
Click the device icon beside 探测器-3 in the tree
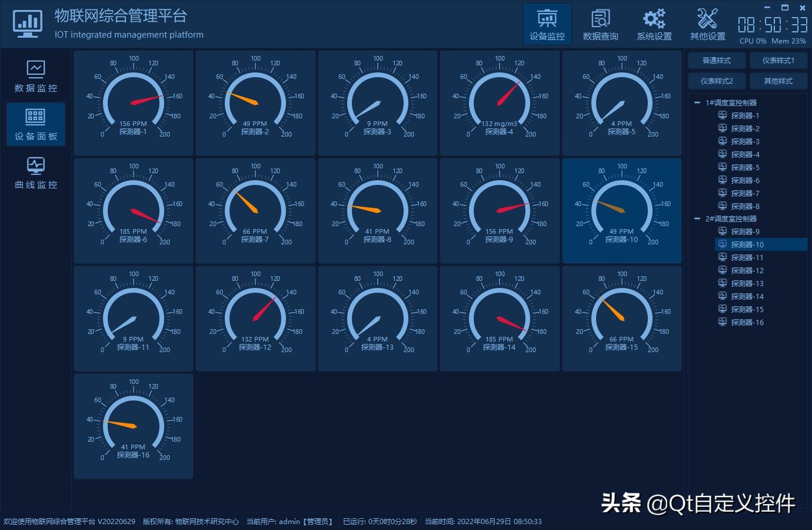coord(723,141)
